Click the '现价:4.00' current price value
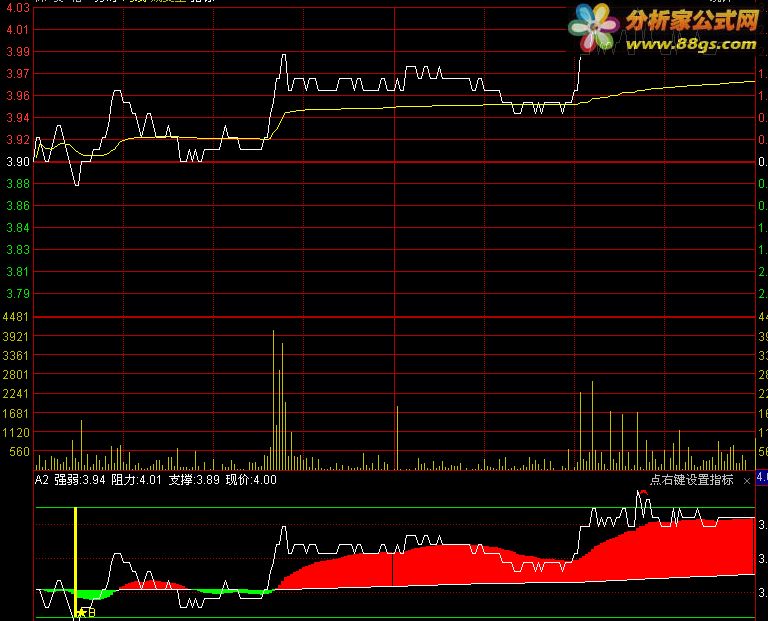 pos(251,479)
